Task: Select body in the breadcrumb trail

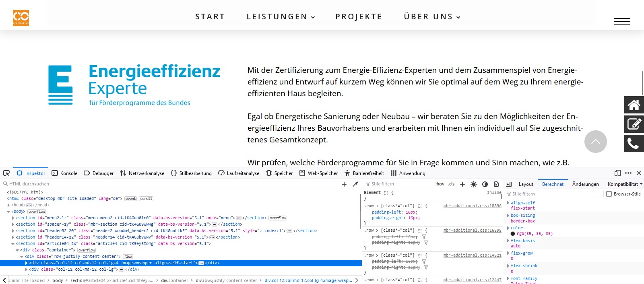Action: click(x=58, y=280)
